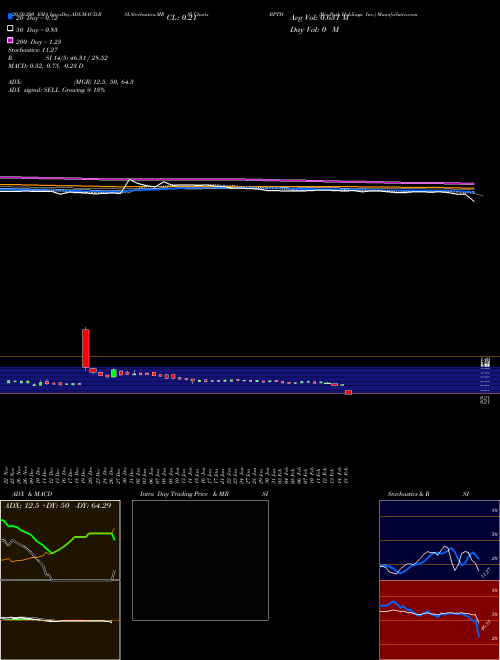Image resolution: width=500 pixels, height=660 pixels.
Task: Click the blue Stochastics chart panel
Action: [x=439, y=540]
